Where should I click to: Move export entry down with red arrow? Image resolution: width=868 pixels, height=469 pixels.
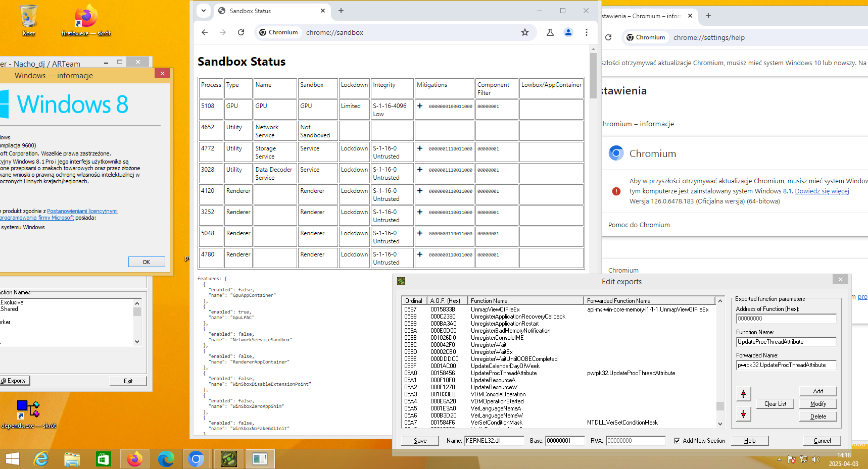[743, 414]
